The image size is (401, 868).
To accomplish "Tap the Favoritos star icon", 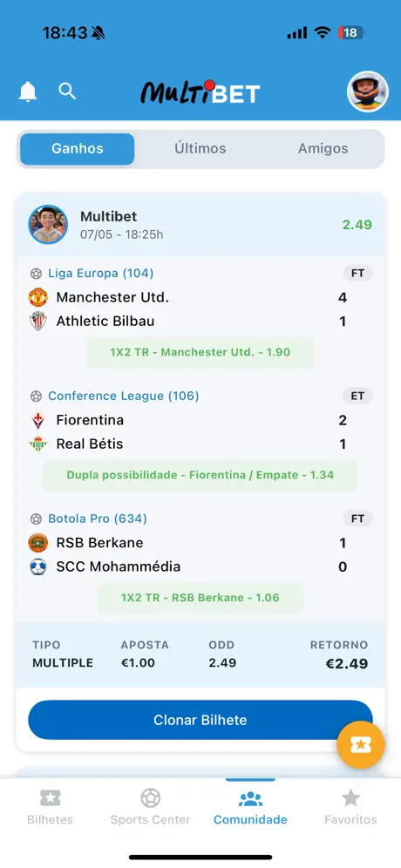I will pos(350,797).
